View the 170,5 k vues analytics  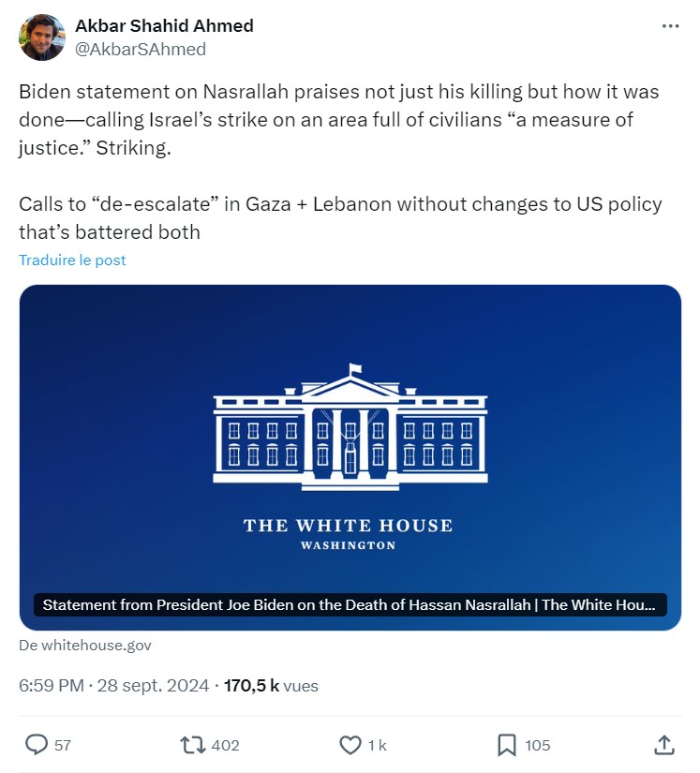tap(271, 686)
